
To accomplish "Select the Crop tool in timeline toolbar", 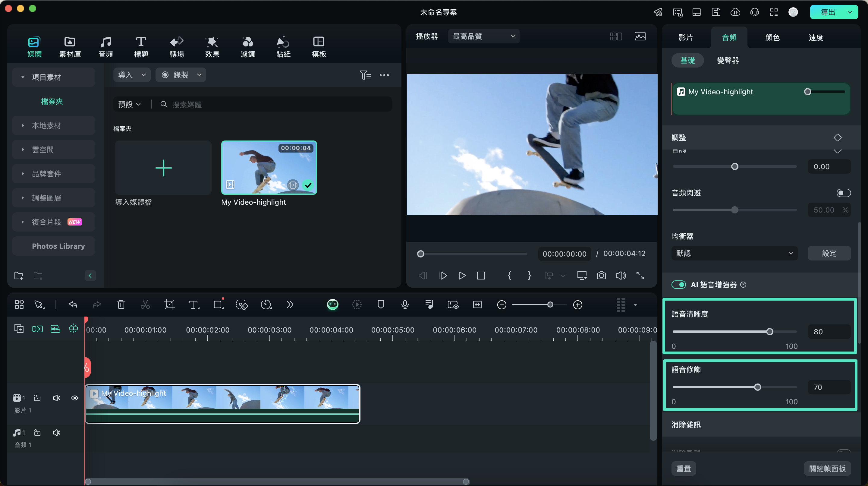I will coord(169,305).
